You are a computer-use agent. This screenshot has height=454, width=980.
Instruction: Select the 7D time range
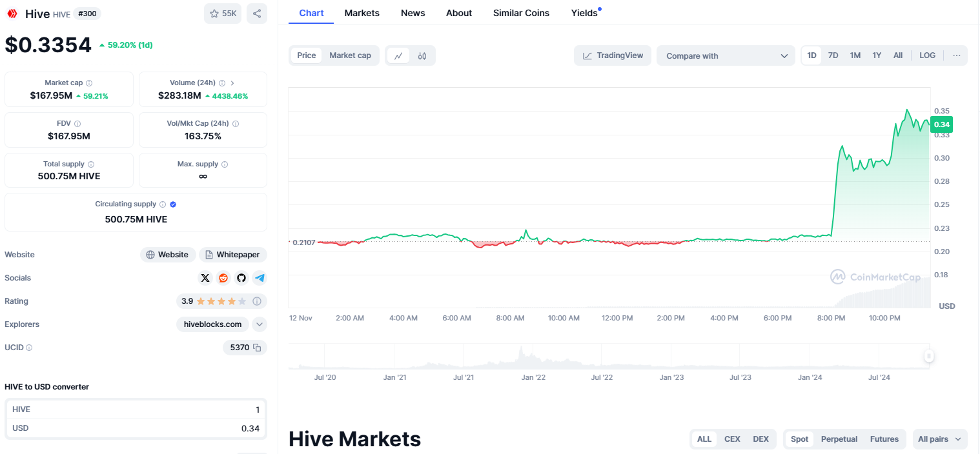(x=833, y=55)
